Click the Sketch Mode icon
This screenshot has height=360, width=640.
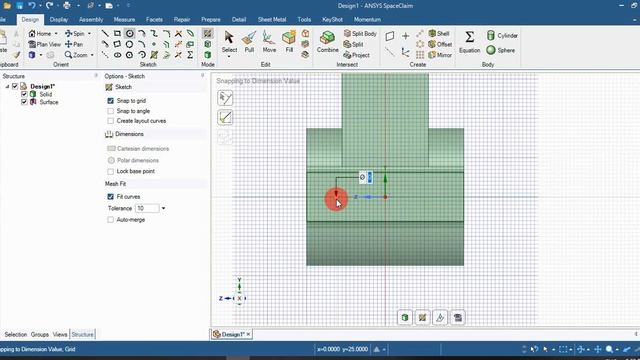tap(208, 33)
